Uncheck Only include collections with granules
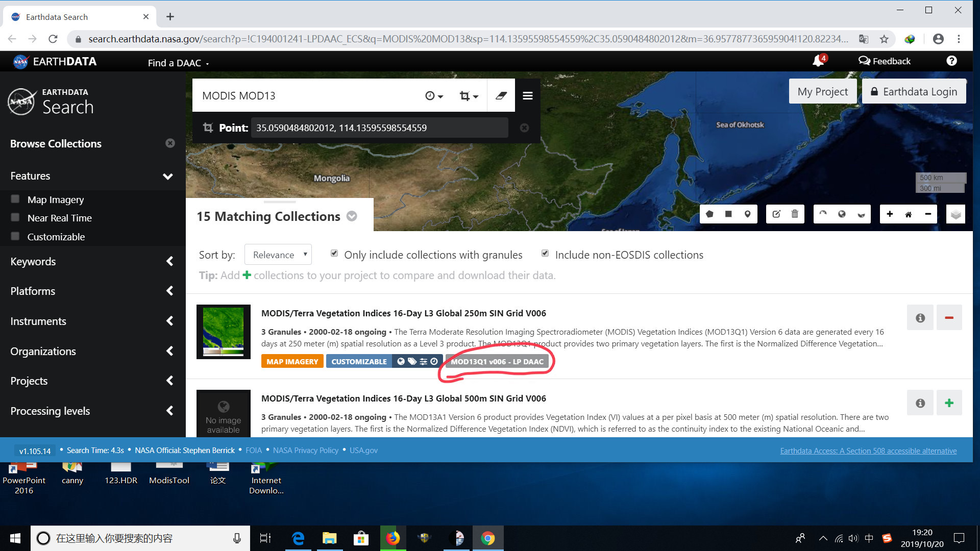980x551 pixels. click(334, 253)
